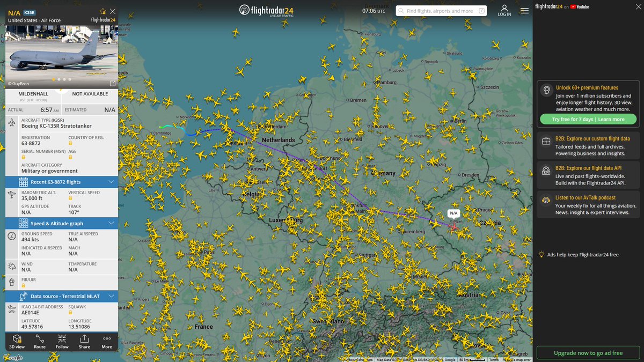Click the graph grid icon in Speed & Altitude header

click(23, 223)
